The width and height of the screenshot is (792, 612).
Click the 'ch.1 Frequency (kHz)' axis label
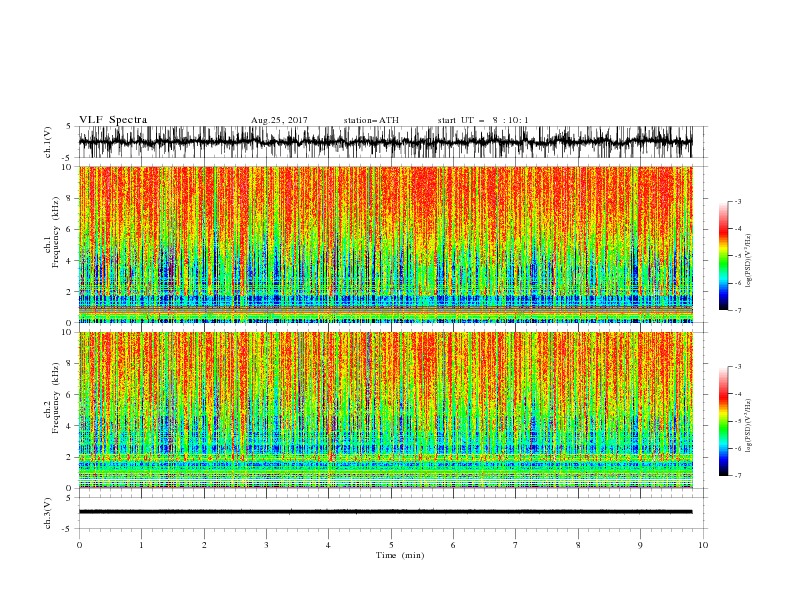(52, 232)
